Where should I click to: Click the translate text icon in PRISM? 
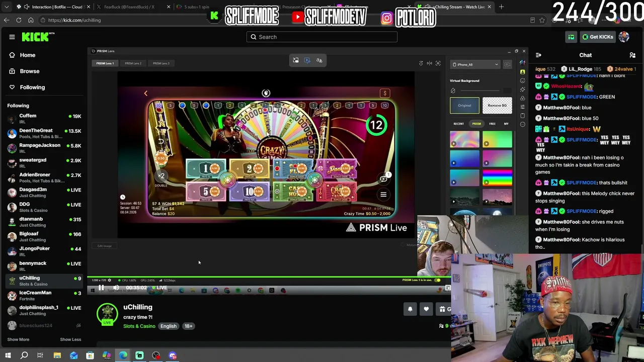click(x=319, y=60)
